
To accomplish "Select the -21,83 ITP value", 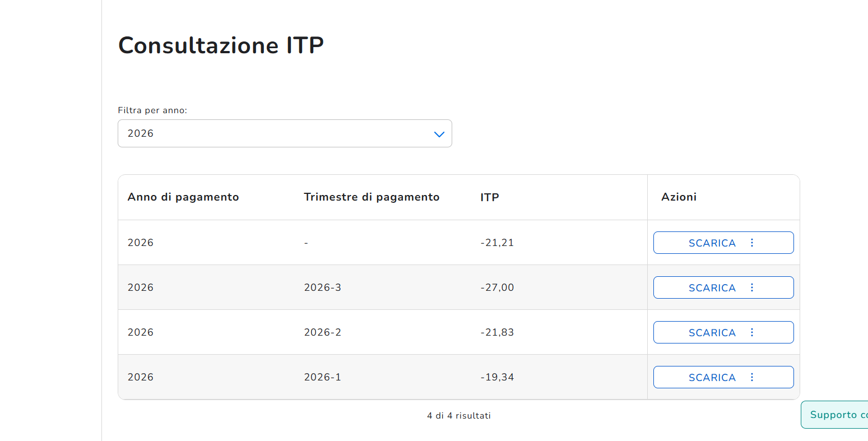I will tap(497, 332).
